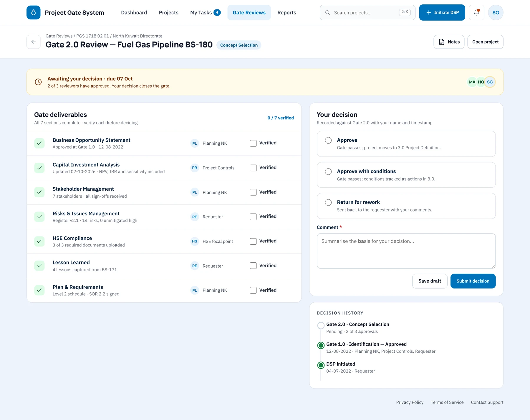Click the Project Gate System droplet logo
Viewport: 530px width, 420px height.
(33, 12)
